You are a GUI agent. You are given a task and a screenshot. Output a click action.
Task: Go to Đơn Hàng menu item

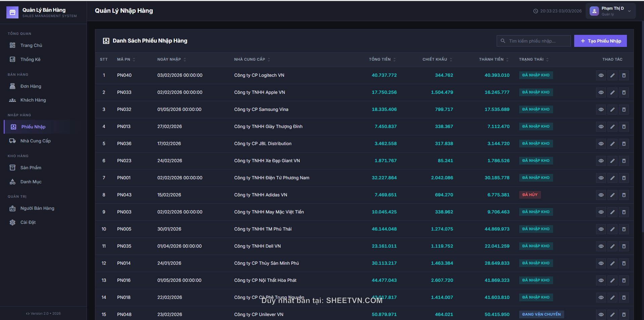31,86
